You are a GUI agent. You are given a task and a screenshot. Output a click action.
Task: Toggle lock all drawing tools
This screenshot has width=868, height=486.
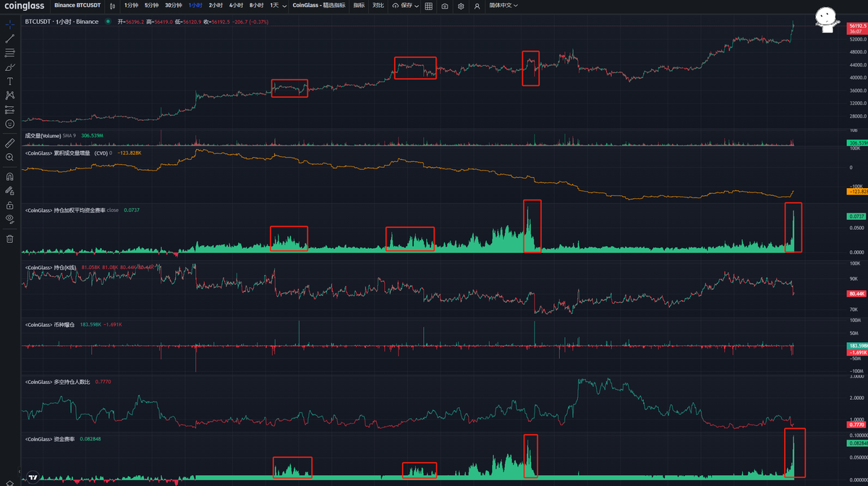tap(10, 204)
